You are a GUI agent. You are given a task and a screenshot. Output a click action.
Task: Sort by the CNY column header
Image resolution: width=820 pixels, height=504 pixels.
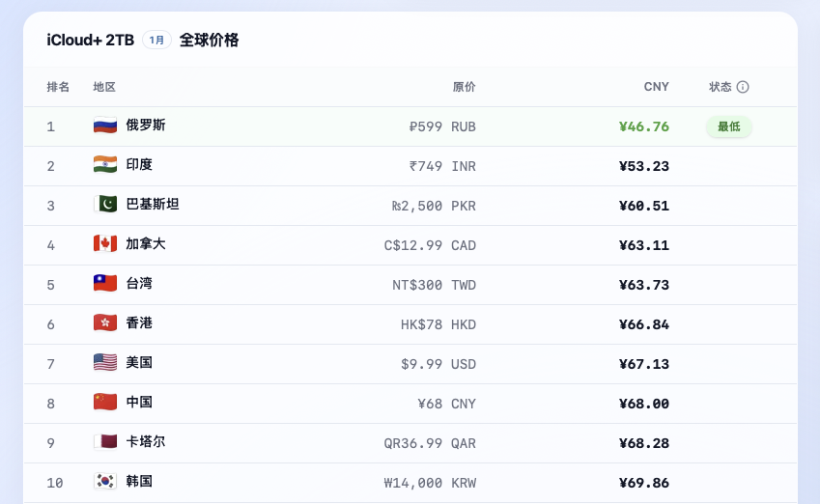click(657, 87)
